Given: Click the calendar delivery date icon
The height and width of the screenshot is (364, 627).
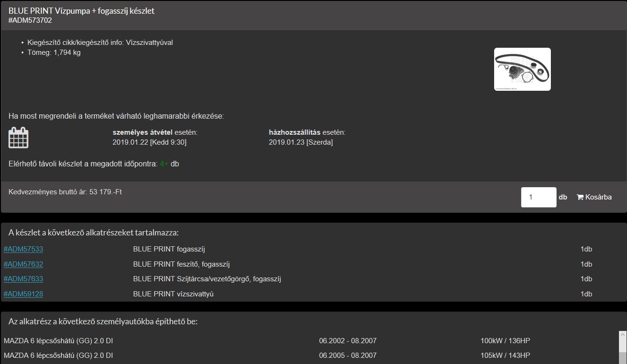Looking at the screenshot, I should (x=18, y=138).
